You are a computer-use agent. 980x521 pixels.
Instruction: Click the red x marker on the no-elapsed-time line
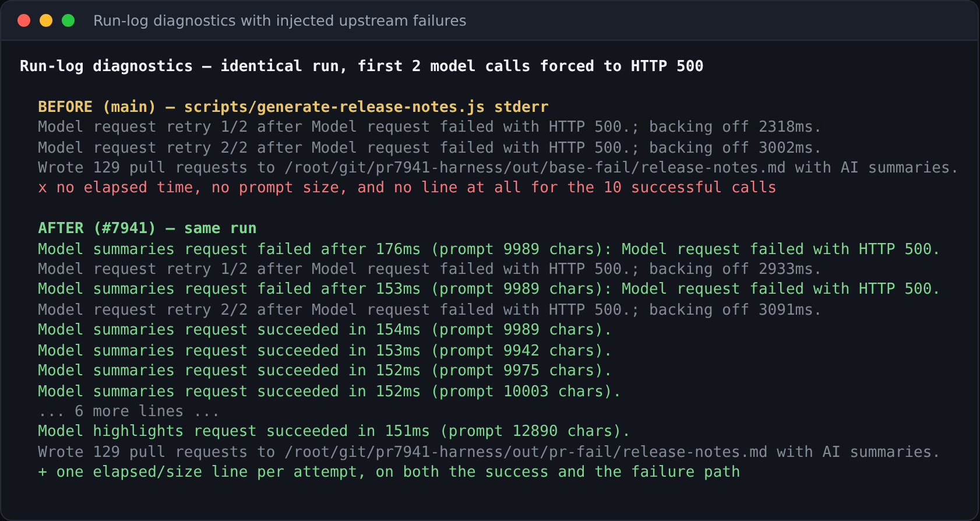click(x=42, y=188)
